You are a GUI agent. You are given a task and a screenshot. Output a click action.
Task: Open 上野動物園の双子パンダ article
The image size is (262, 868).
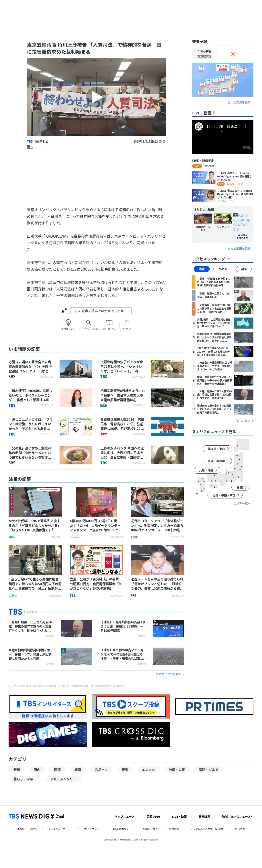(x=142, y=369)
